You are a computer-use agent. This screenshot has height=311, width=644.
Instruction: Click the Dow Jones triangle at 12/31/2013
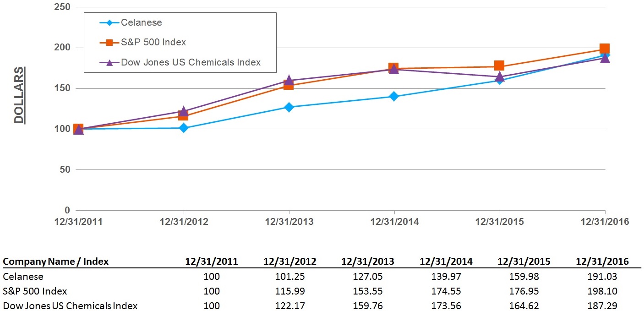coord(289,80)
